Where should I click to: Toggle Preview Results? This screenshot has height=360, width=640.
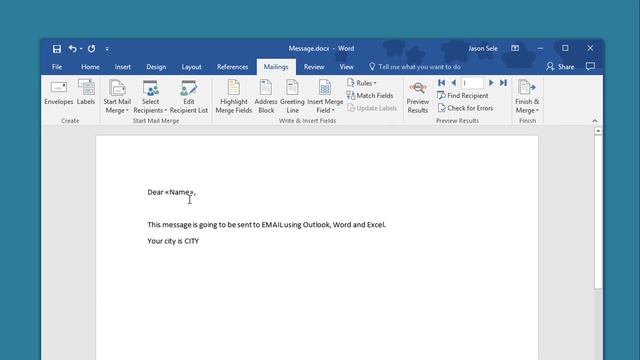coord(418,97)
